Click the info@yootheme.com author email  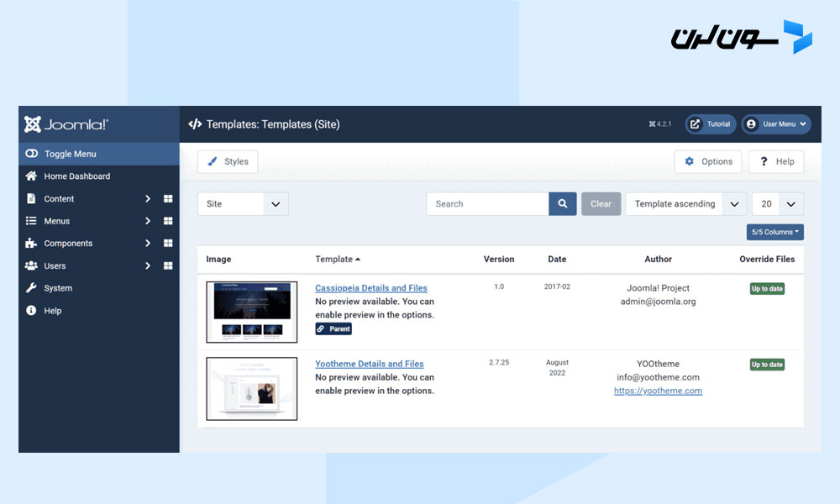pyautogui.click(x=658, y=378)
